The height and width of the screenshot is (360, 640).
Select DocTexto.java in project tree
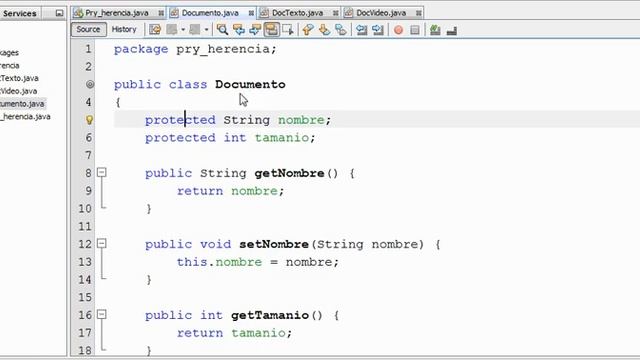tap(19, 78)
